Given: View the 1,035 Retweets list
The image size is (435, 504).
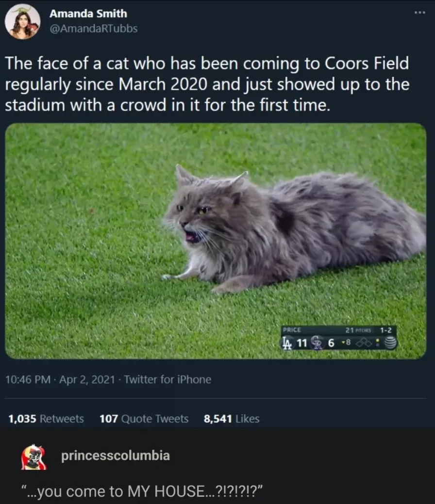Looking at the screenshot, I should (x=46, y=419).
